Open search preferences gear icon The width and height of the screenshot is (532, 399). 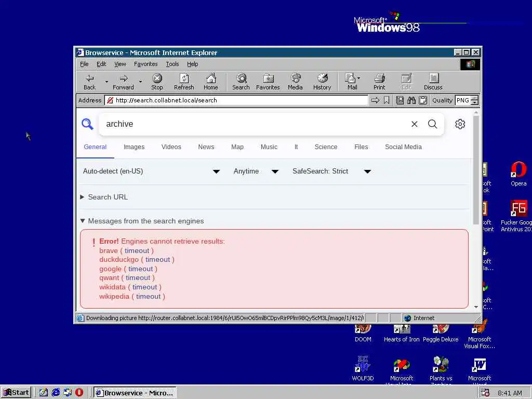460,124
